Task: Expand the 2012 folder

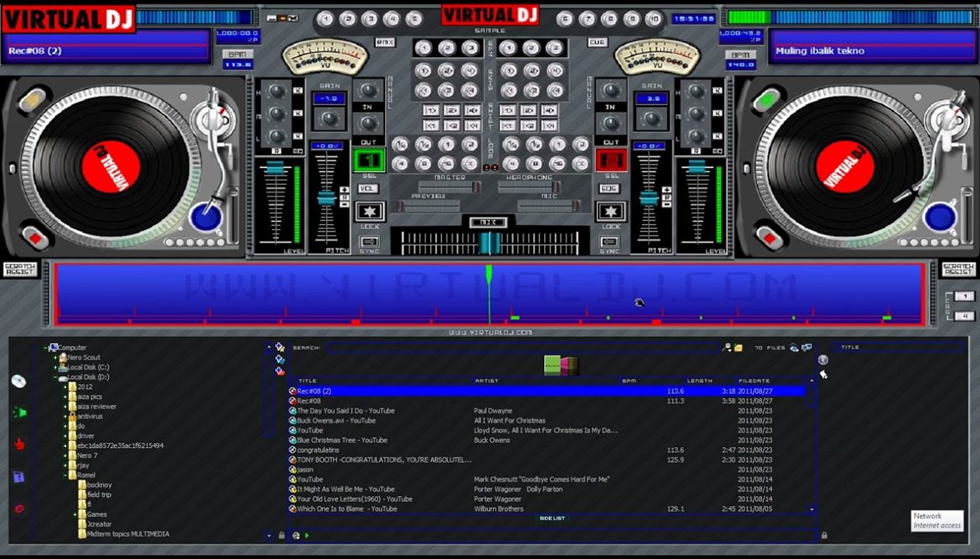Action: tap(65, 387)
